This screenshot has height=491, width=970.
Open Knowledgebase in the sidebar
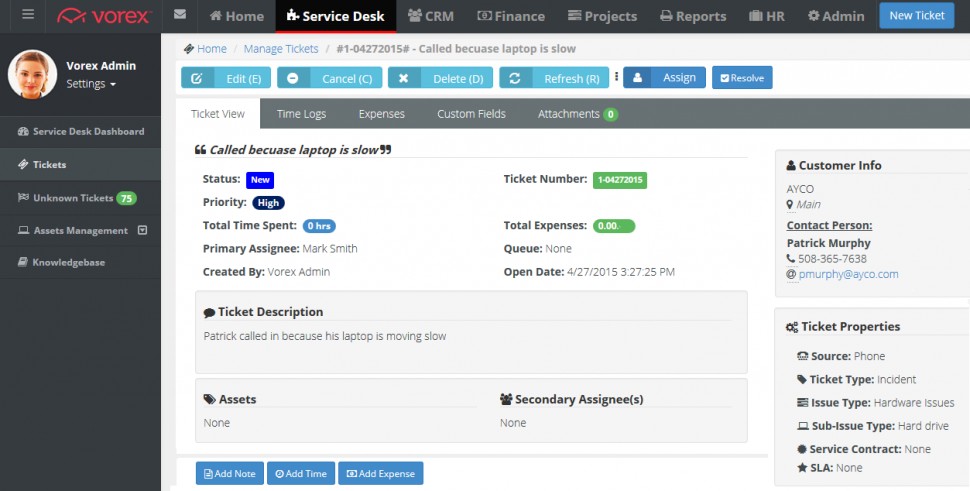tap(80, 262)
